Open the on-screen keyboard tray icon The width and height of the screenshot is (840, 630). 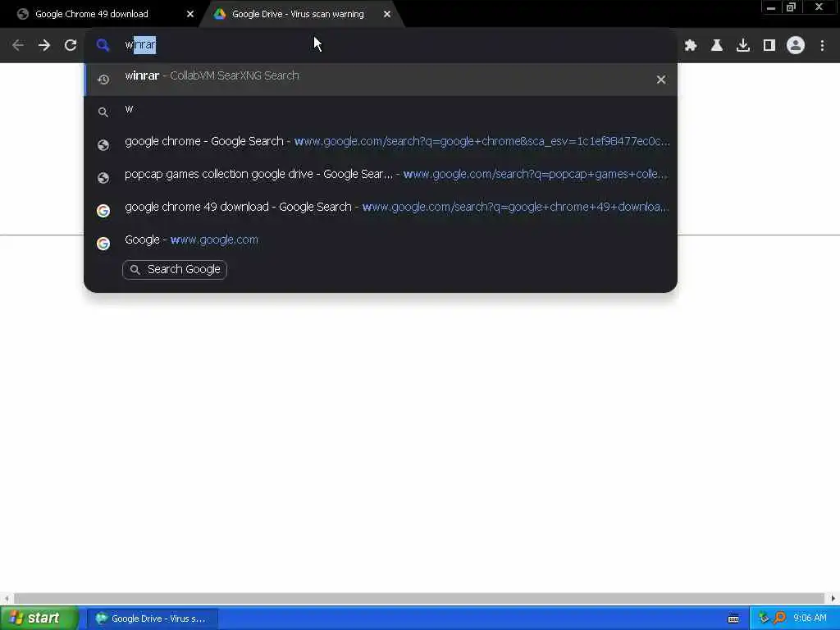(733, 619)
